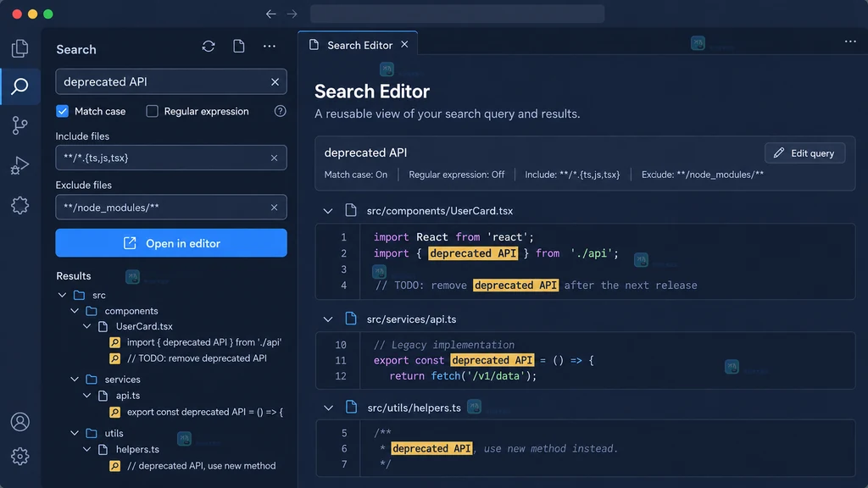Screen dimensions: 868x488
Task: Open the Accounts profile icon
Action: point(20,422)
